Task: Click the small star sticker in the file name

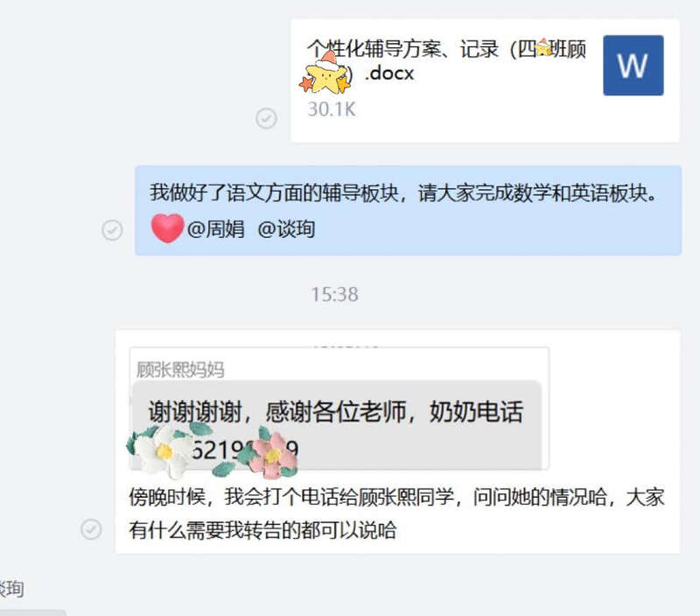Action: [x=543, y=47]
